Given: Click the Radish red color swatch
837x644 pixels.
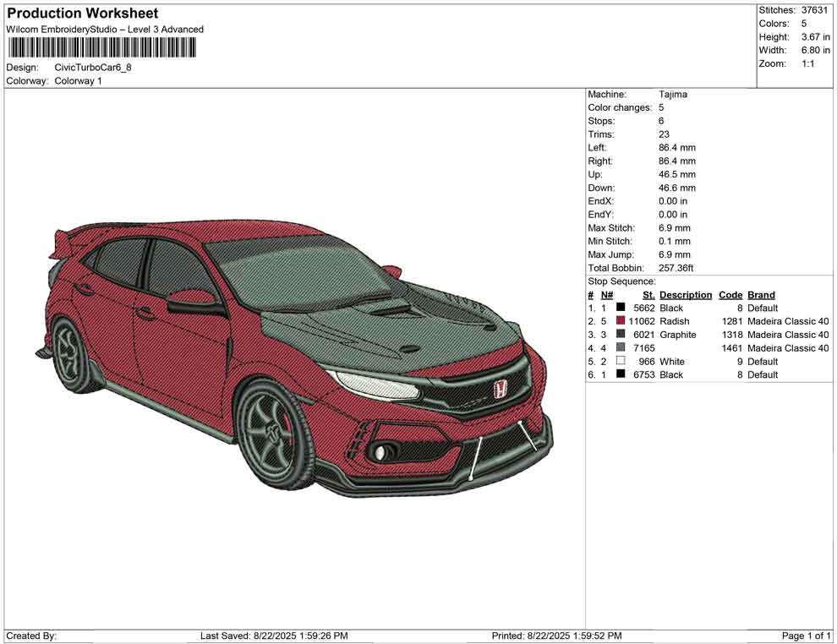Looking at the screenshot, I should [621, 321].
